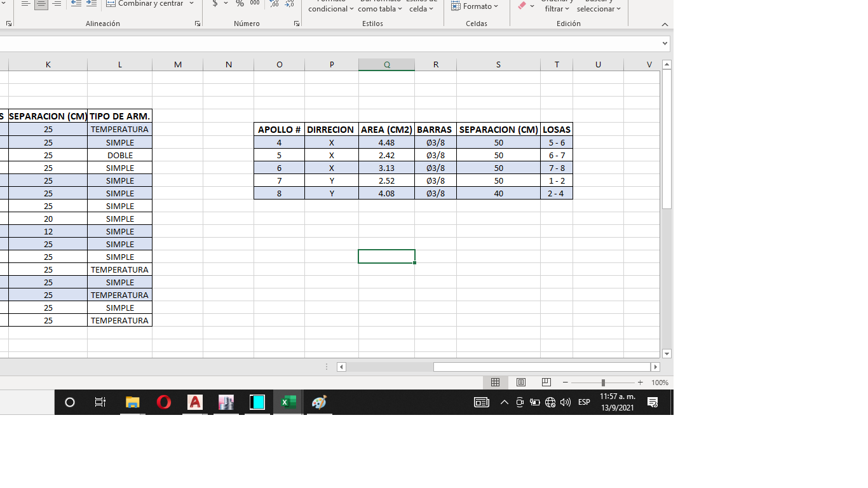Click the decrease indent icon
The width and height of the screenshot is (868, 488).
click(76, 4)
